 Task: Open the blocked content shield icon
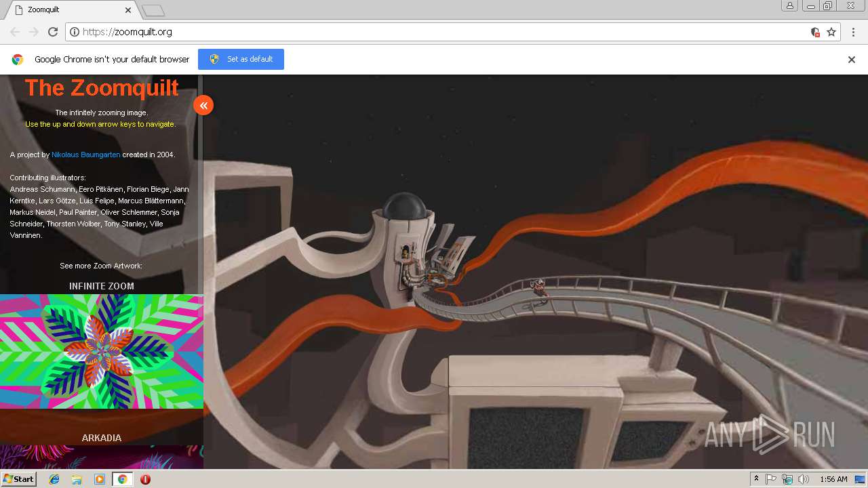point(815,32)
